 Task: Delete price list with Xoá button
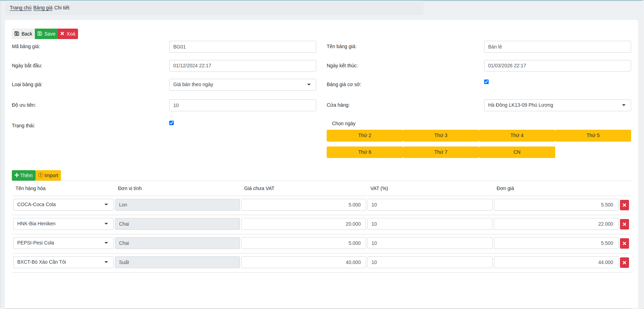pos(68,34)
